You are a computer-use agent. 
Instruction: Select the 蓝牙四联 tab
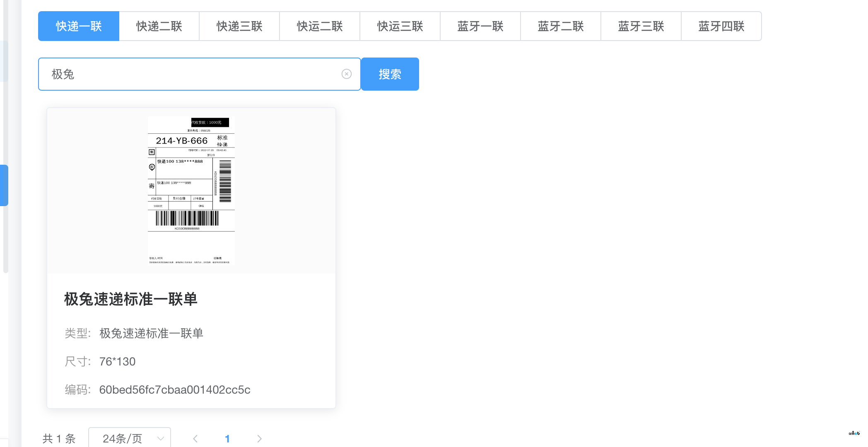tap(721, 26)
